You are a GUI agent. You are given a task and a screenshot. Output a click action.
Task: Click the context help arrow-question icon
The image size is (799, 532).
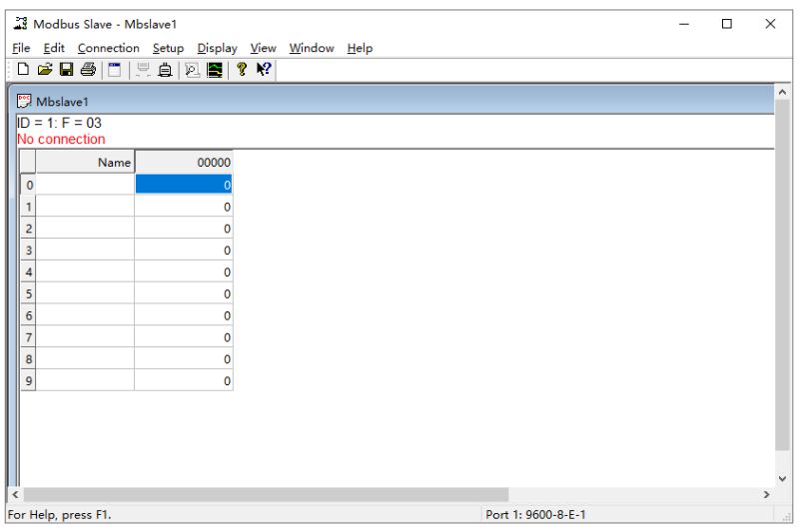(x=264, y=69)
